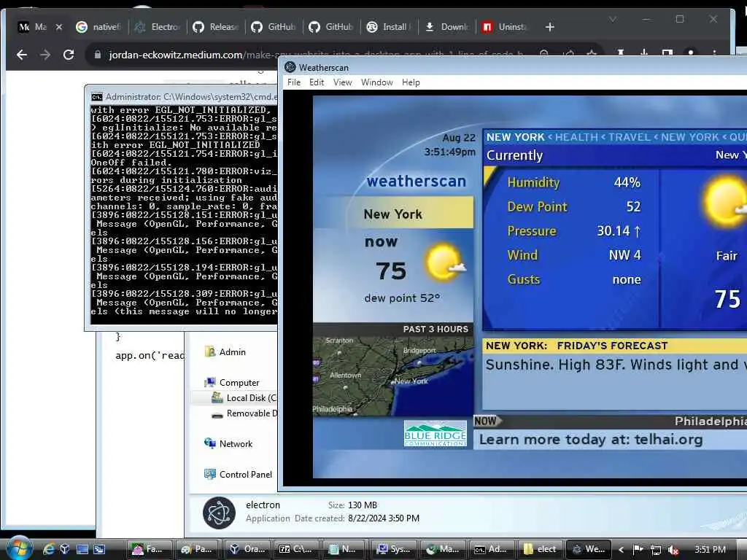Click the cmd window title bar icon

(97, 97)
